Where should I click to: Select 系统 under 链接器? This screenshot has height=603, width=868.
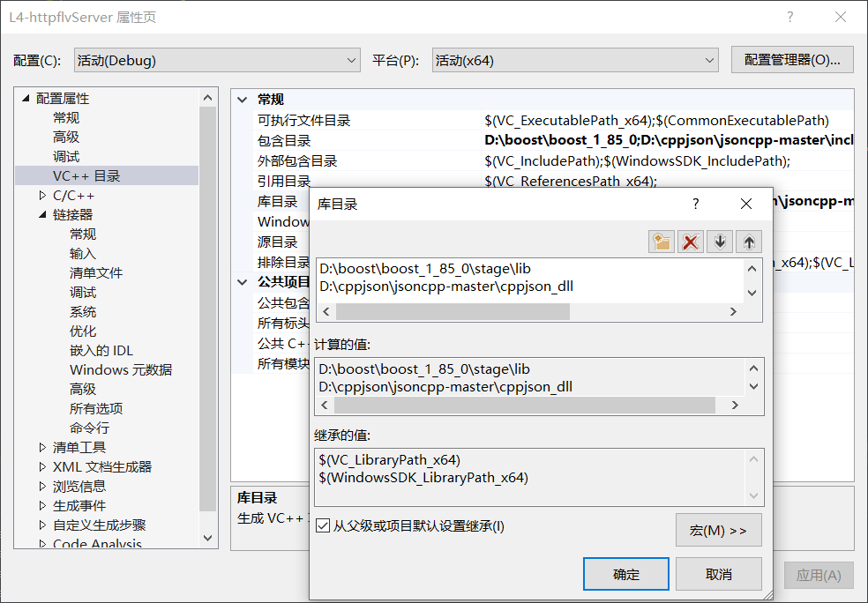click(83, 311)
